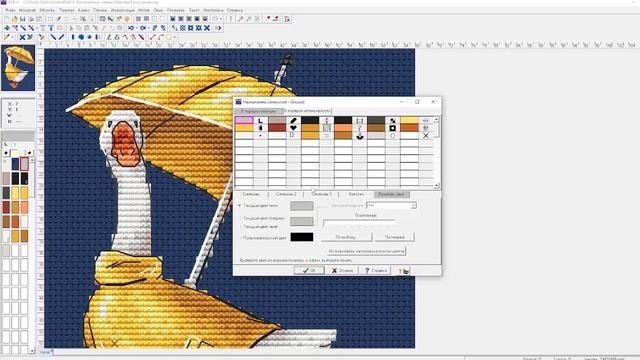Click the OK button in the dialog

coord(309,271)
